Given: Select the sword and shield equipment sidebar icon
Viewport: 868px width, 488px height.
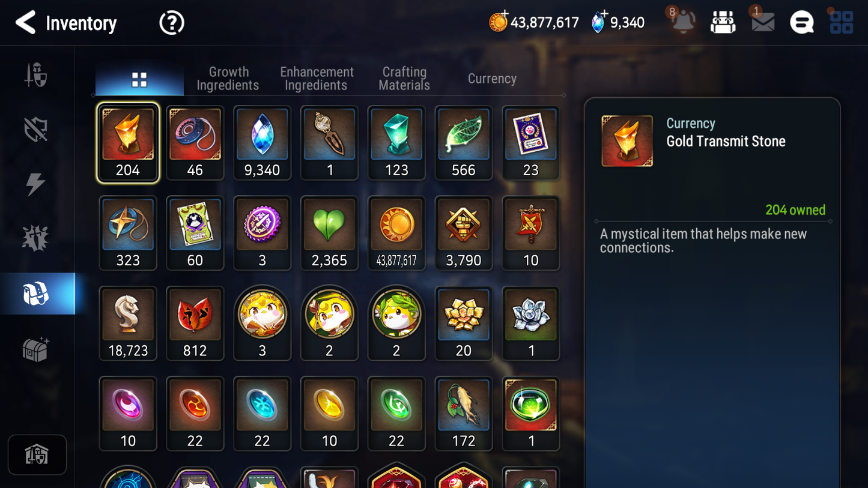Looking at the screenshot, I should tap(36, 76).
